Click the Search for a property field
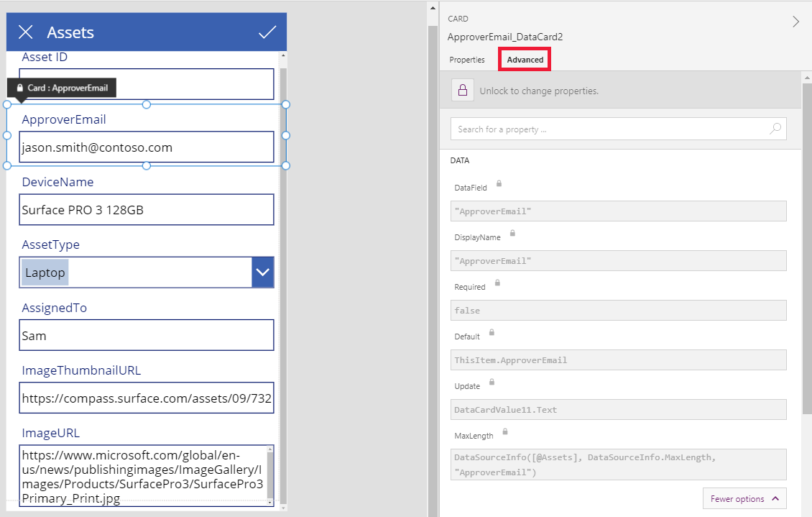 click(x=618, y=129)
